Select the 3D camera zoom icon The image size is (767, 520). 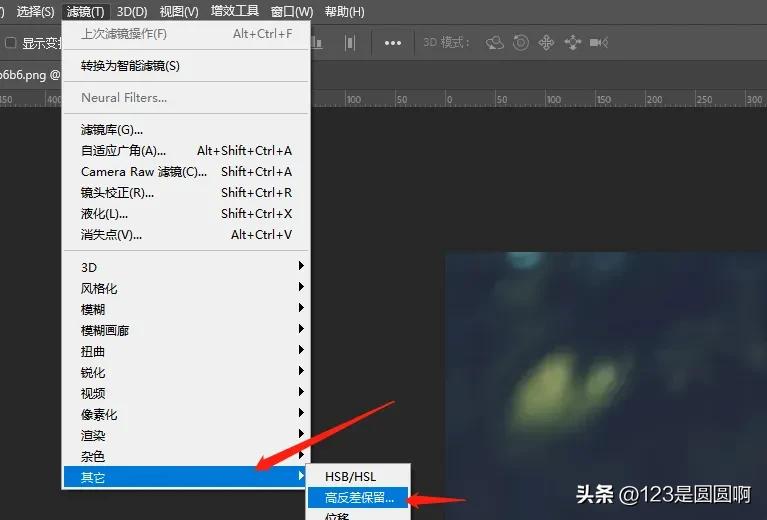click(x=599, y=43)
